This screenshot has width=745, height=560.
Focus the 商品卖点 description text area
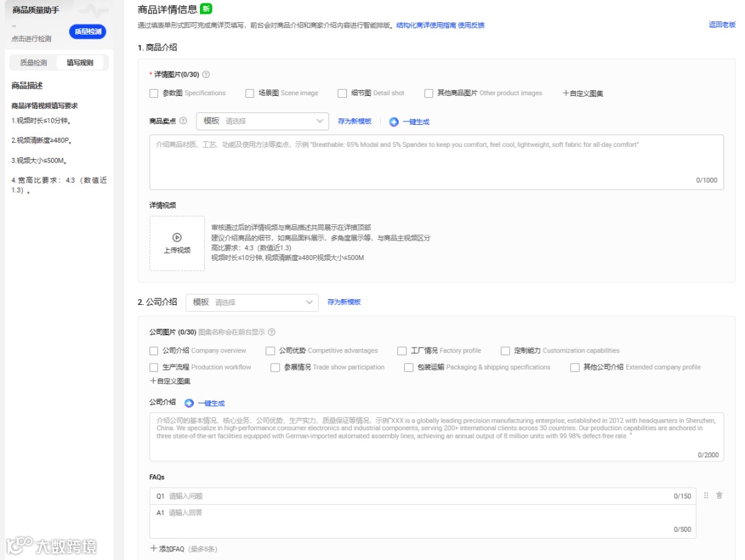pos(437,163)
